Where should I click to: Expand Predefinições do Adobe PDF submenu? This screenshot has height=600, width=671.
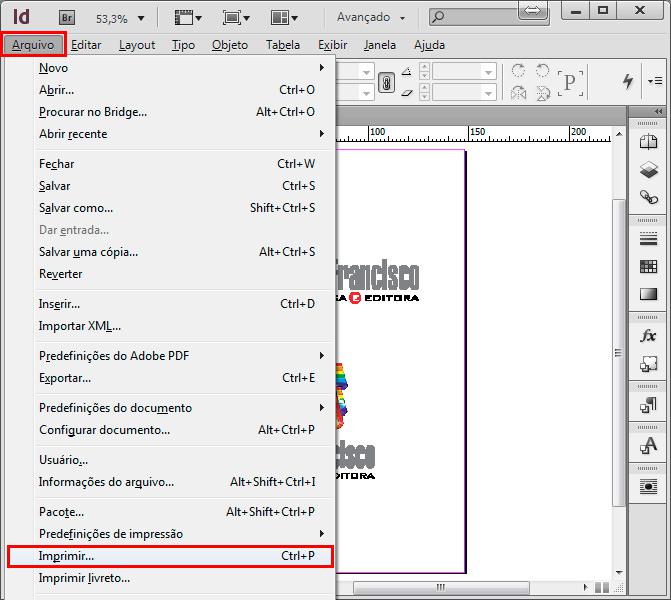pos(321,356)
